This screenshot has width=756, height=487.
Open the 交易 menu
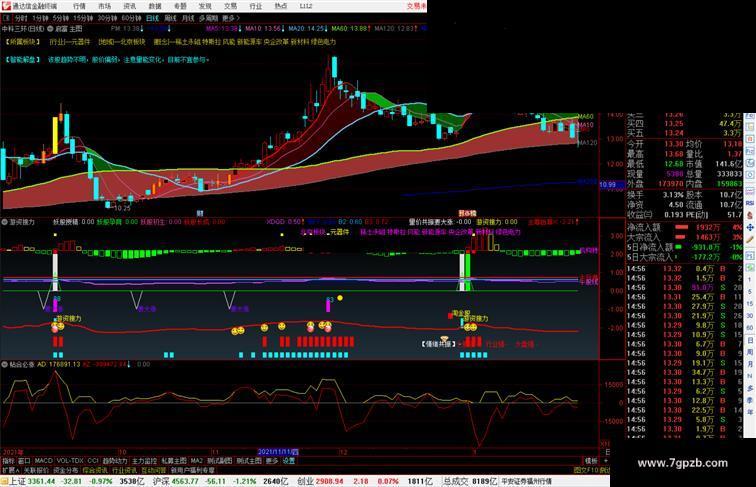click(230, 6)
